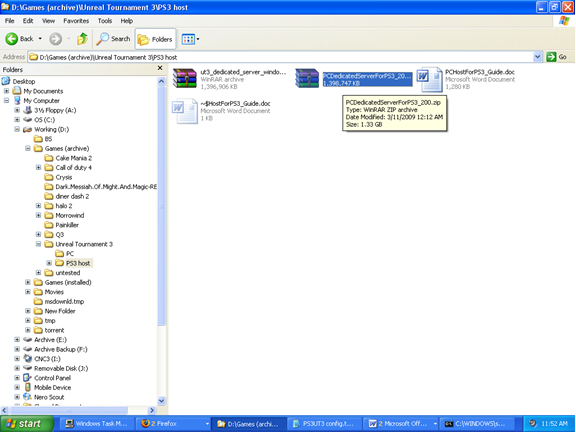576x433 pixels.
Task: Collapse the Unreal Tournament 3 folder node
Action: [38, 244]
